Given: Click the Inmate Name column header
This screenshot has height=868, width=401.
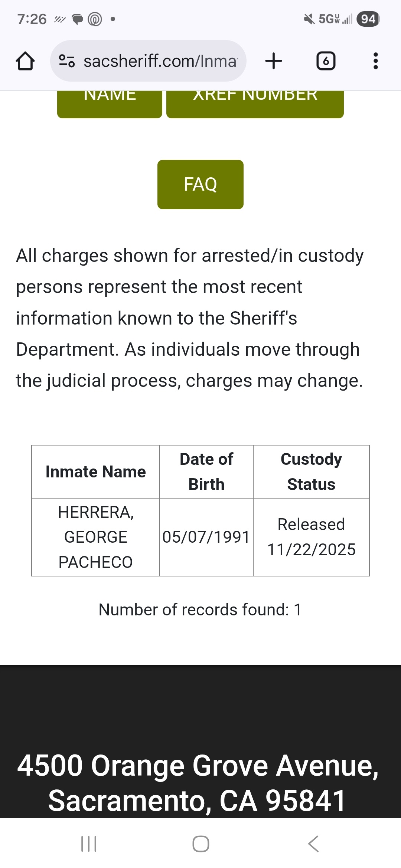Looking at the screenshot, I should [95, 472].
